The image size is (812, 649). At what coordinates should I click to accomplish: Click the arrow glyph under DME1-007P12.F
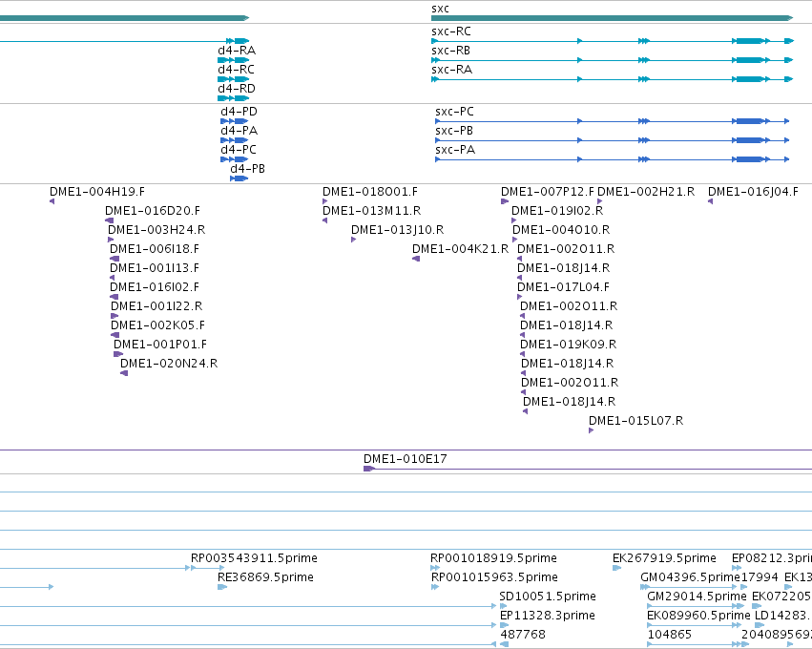505,201
